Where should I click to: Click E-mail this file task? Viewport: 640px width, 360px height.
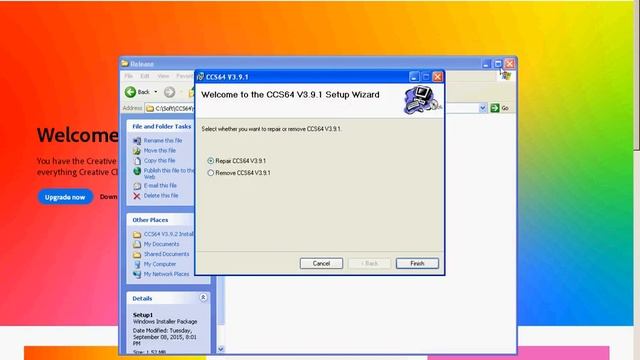tap(160, 186)
